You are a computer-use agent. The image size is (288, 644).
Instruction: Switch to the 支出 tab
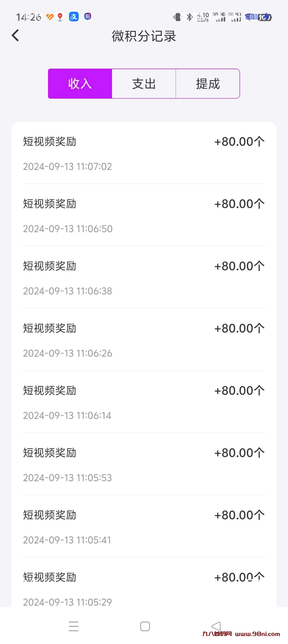coord(144,84)
